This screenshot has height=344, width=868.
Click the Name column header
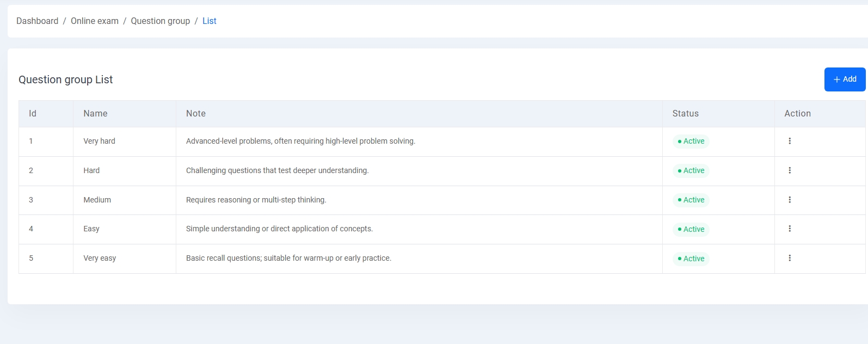click(95, 114)
